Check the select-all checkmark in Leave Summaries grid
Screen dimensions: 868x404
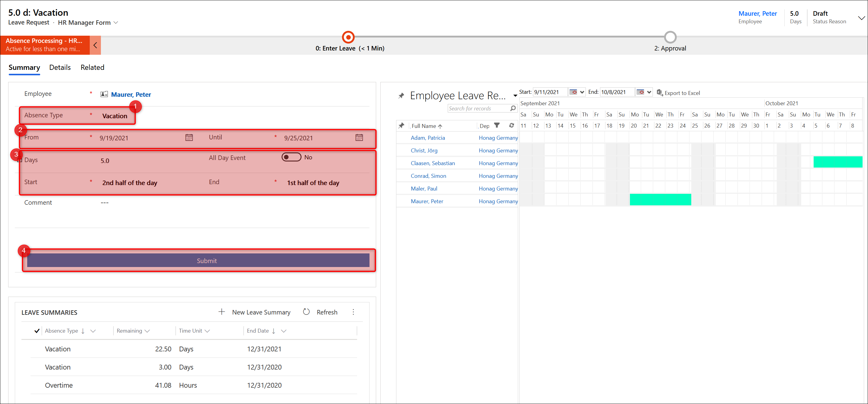37,331
